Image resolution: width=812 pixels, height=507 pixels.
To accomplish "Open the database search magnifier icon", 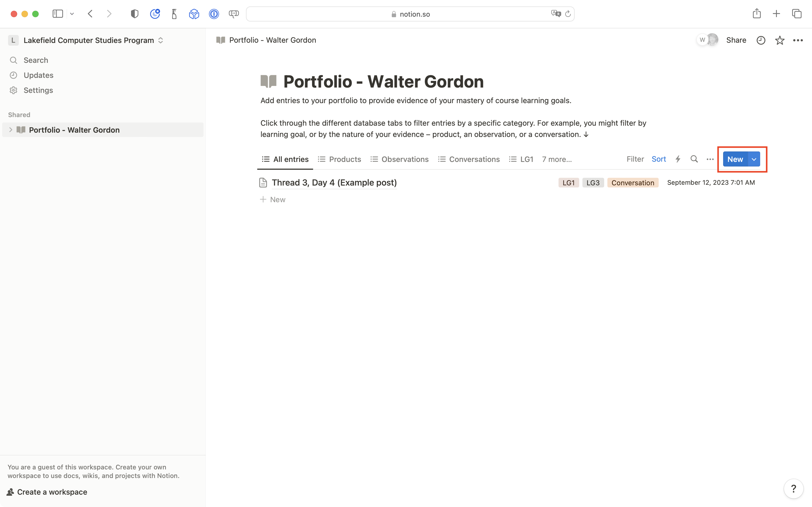I will [694, 159].
